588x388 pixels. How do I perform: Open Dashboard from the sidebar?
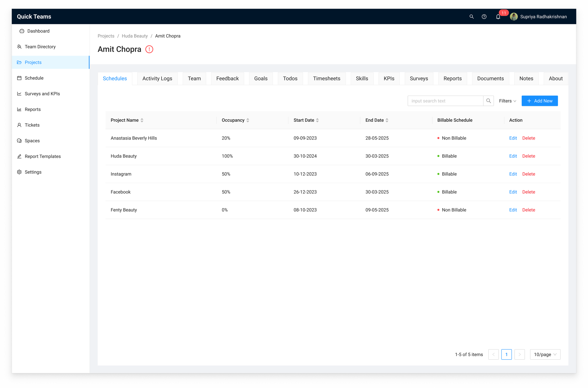38,31
